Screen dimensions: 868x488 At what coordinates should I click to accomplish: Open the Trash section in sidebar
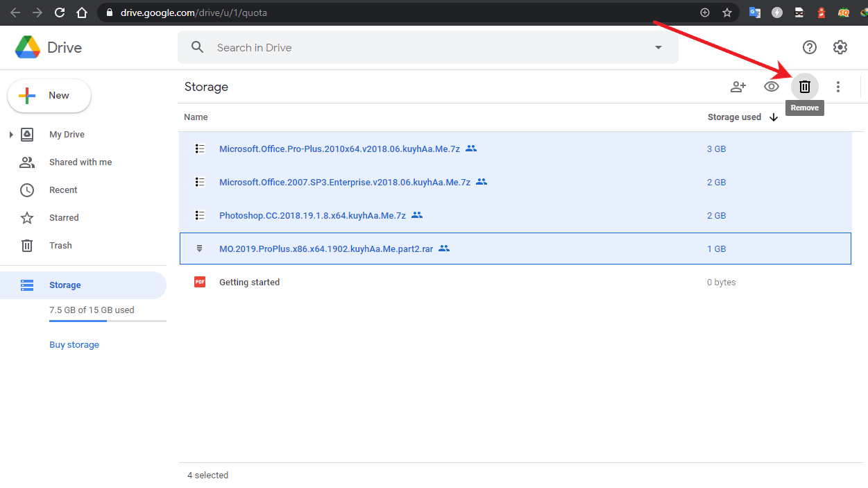point(60,246)
